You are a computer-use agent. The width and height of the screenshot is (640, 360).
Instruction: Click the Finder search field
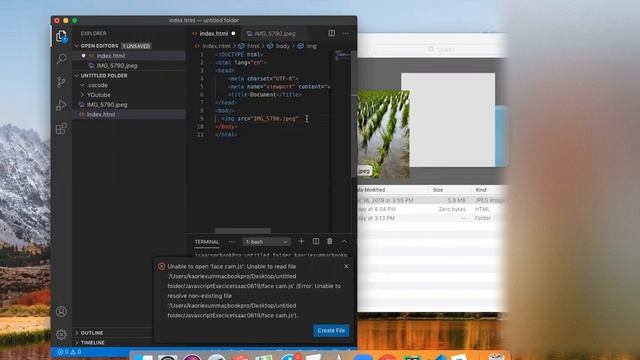(441, 49)
